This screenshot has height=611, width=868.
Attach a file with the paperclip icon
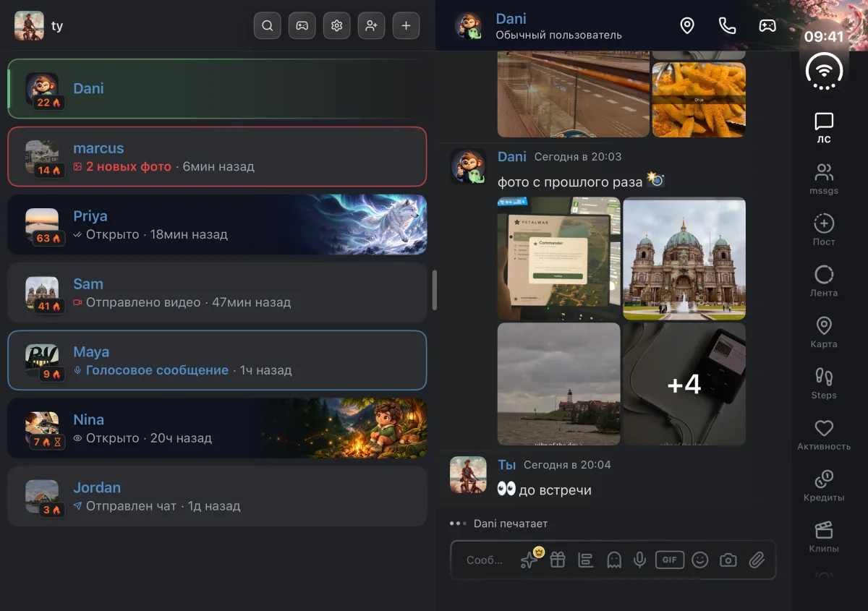point(757,560)
